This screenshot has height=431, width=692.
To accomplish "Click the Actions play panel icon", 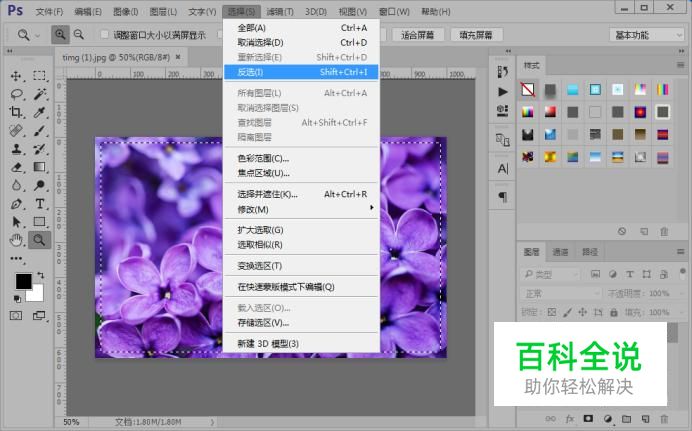I will coord(503,92).
